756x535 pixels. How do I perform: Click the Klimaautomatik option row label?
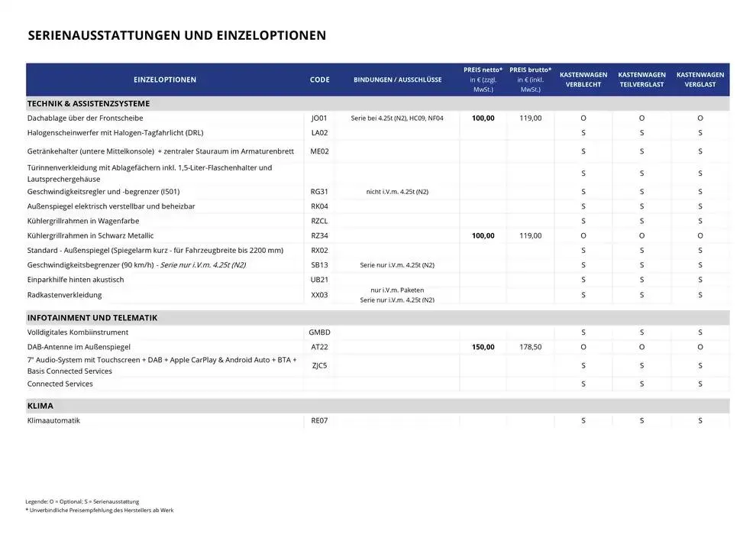coord(53,420)
